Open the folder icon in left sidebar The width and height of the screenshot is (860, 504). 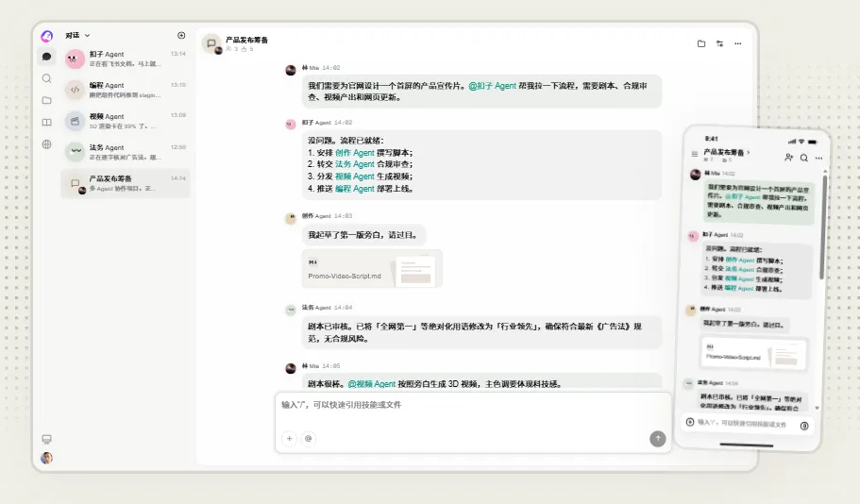tap(46, 100)
